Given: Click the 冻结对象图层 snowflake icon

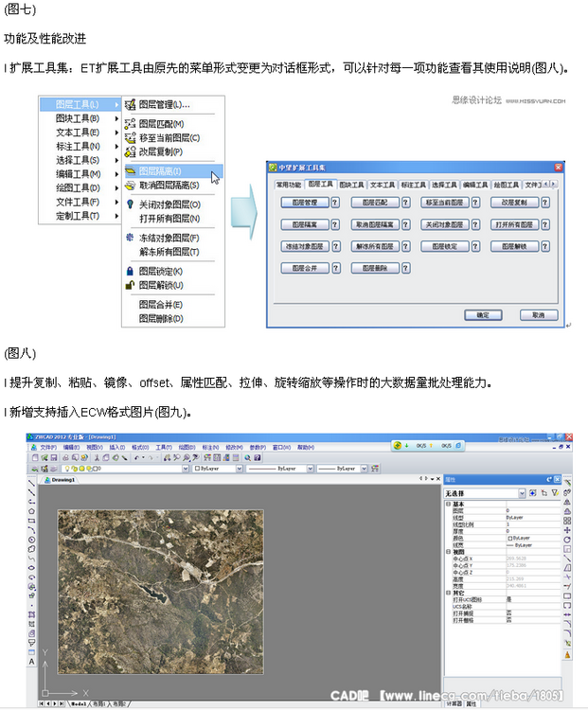Looking at the screenshot, I should (x=130, y=238).
